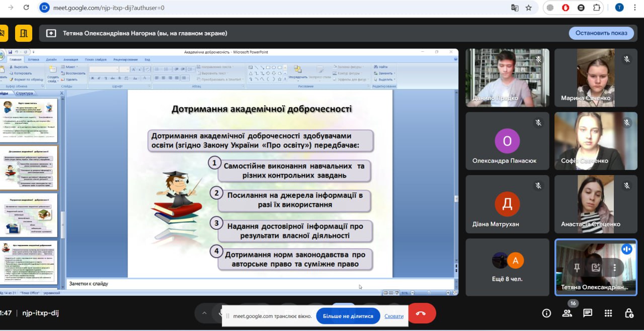Open the meeting details info icon
This screenshot has width=644, height=331.
tap(546, 313)
